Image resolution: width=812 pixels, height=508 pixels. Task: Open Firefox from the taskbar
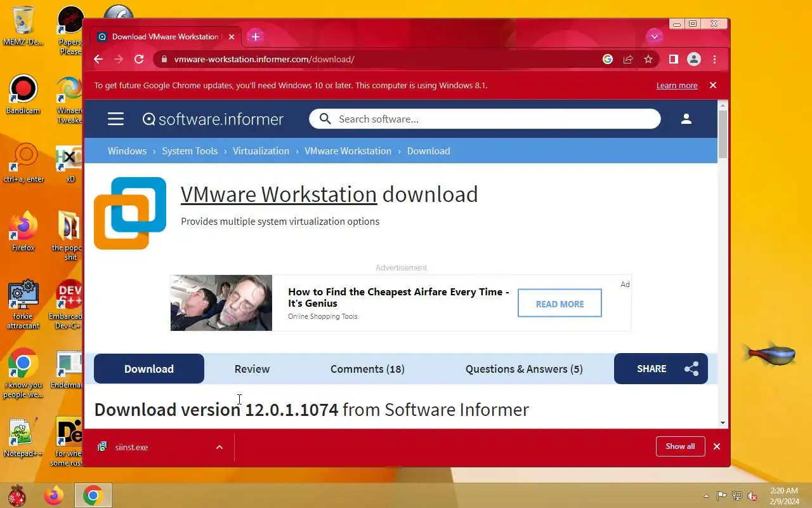pyautogui.click(x=54, y=495)
